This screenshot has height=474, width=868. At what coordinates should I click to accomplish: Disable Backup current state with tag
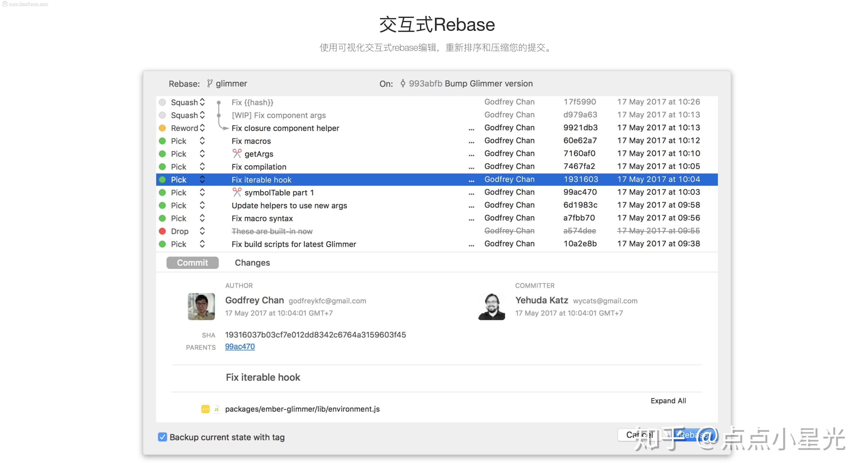(162, 437)
